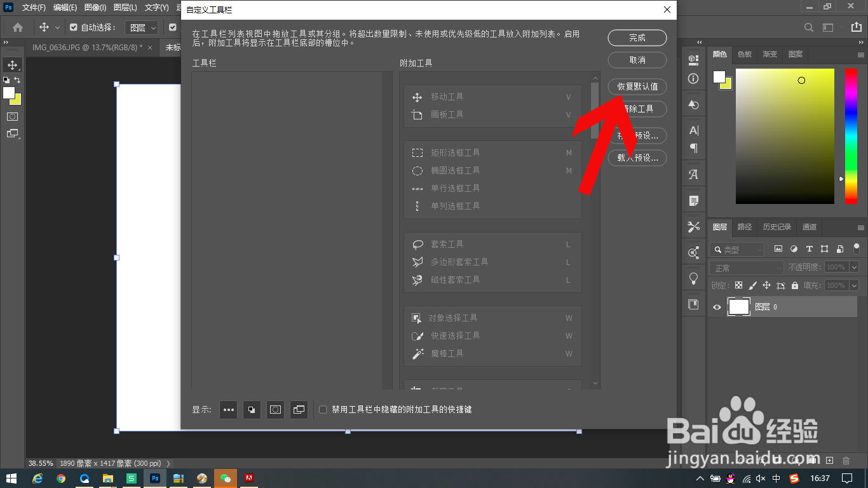Swap foreground and background colors
The height and width of the screenshot is (488, 868).
(x=17, y=79)
